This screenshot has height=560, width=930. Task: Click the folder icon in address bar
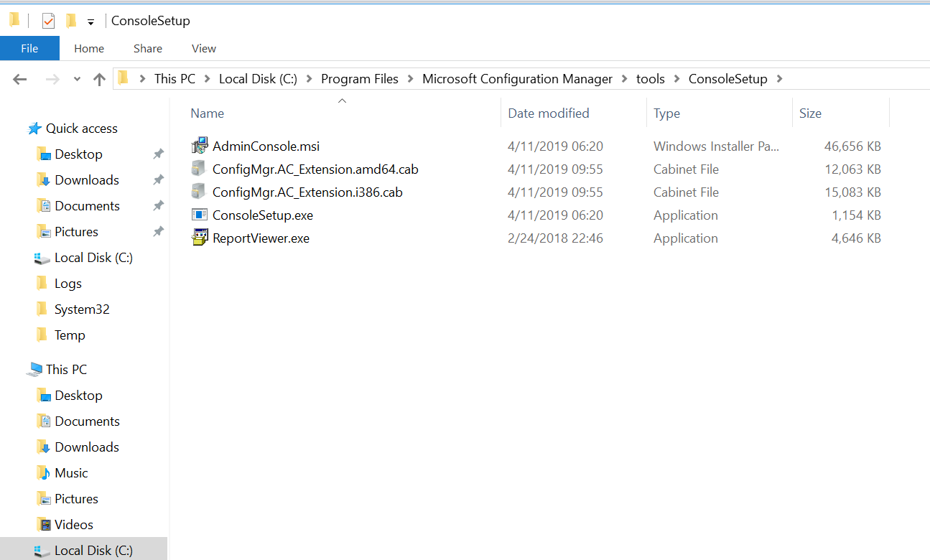[x=123, y=78]
